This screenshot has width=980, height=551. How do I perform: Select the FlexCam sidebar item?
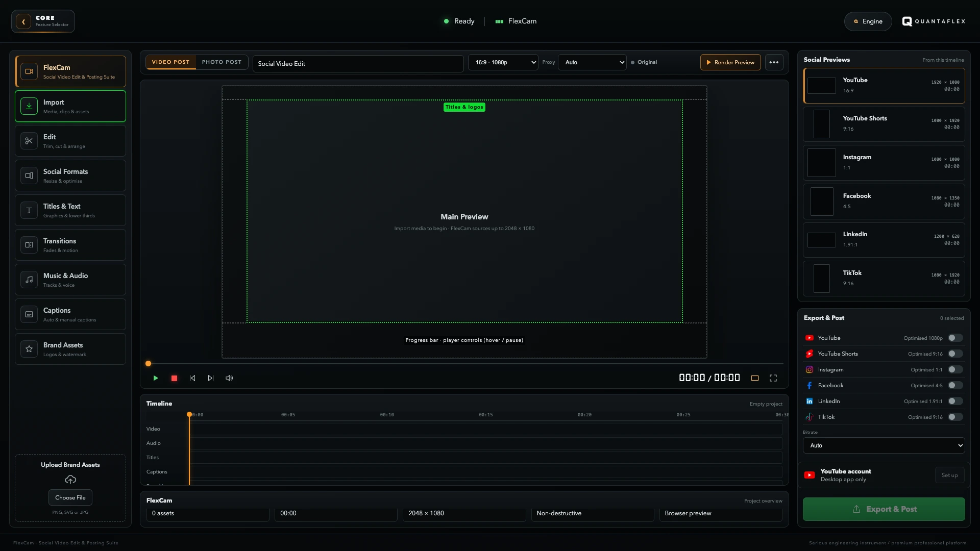[x=70, y=71]
